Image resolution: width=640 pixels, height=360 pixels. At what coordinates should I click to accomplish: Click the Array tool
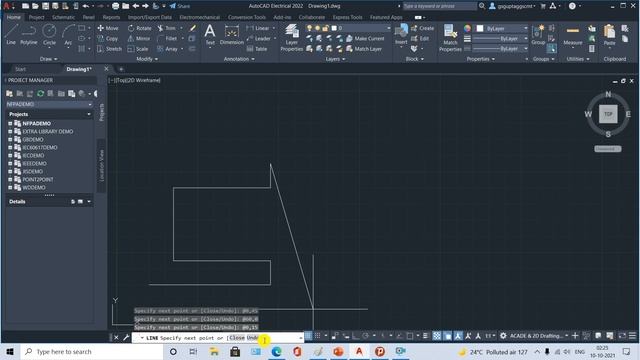(167, 49)
